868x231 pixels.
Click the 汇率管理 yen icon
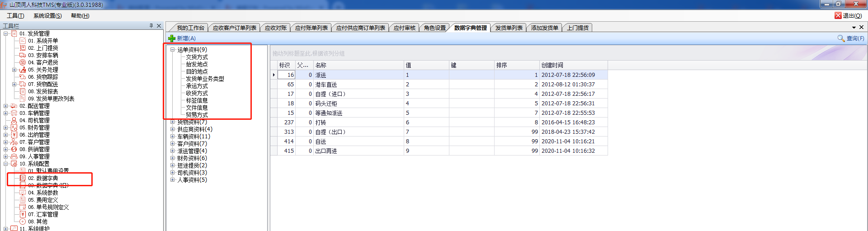click(x=23, y=214)
